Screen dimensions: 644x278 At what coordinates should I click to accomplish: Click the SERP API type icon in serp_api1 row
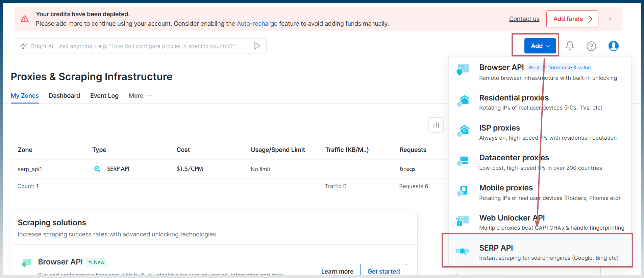97,169
